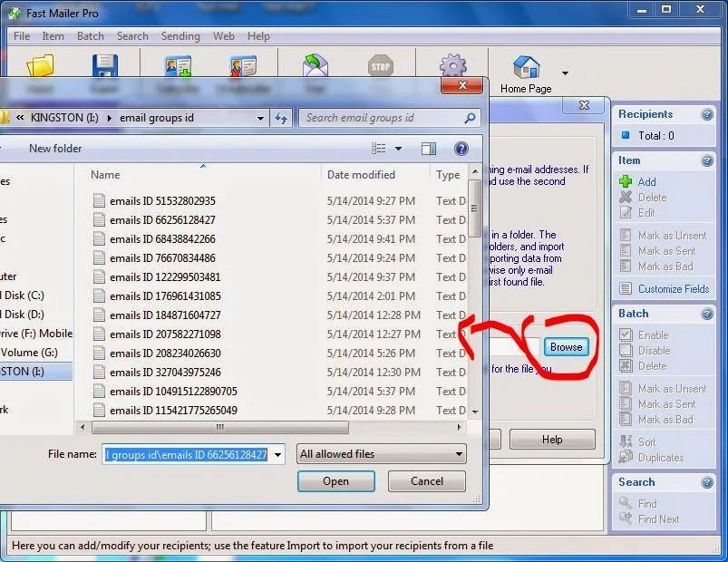Image resolution: width=728 pixels, height=562 pixels.
Task: Open the Batch menu
Action: [91, 36]
